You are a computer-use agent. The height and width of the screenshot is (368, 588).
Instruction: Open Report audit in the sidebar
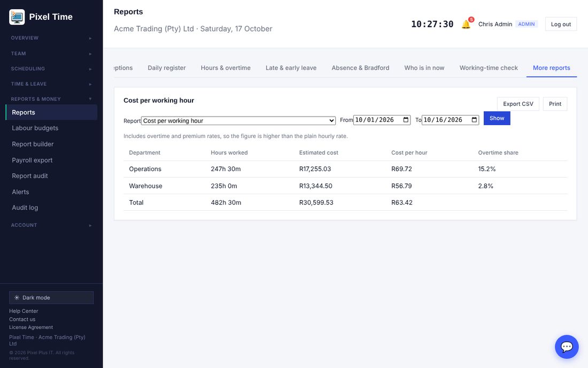point(51,176)
